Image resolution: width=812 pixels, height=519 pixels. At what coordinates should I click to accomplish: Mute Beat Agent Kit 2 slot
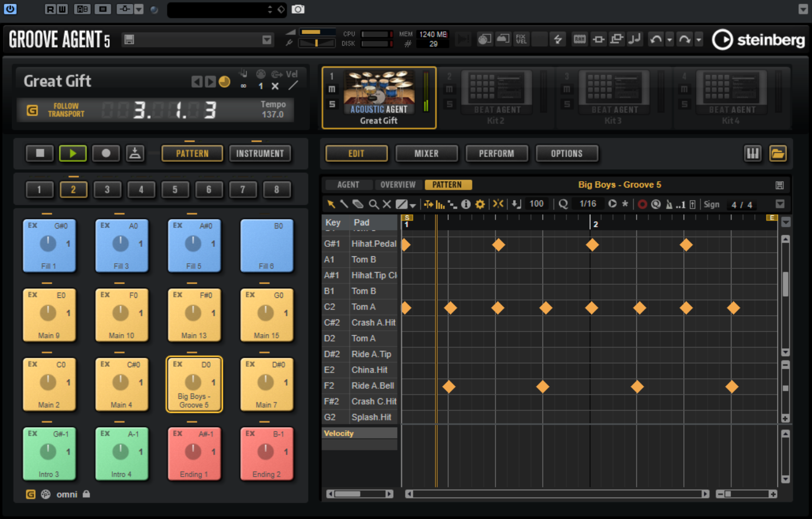click(x=449, y=89)
